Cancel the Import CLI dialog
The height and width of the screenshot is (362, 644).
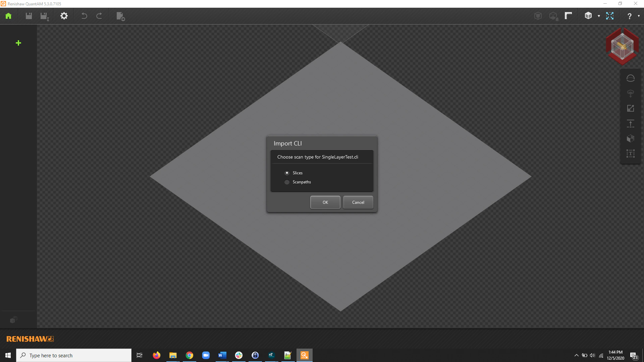[x=358, y=202]
